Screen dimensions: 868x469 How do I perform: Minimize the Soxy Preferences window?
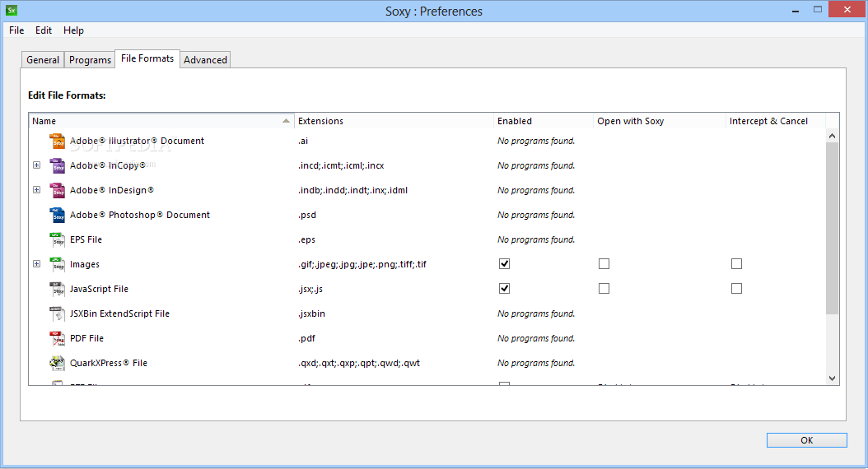point(796,10)
